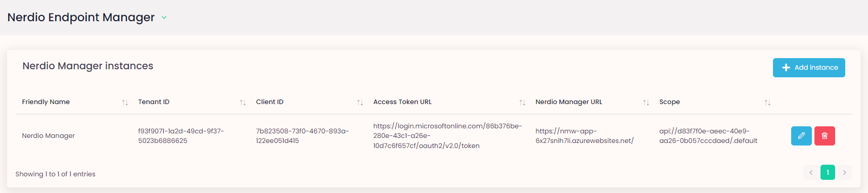Click the Access Token URL column header
Image resolution: width=868 pixels, height=193 pixels.
[402, 102]
